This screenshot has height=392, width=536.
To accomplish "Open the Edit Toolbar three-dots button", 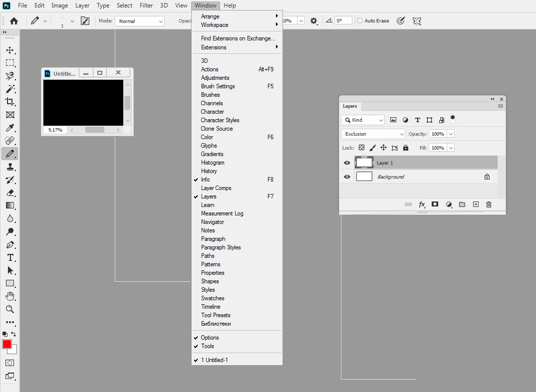I will coord(10,322).
